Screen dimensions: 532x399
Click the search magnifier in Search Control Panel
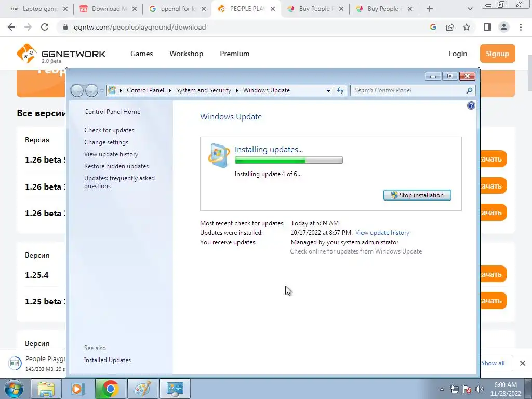click(469, 90)
